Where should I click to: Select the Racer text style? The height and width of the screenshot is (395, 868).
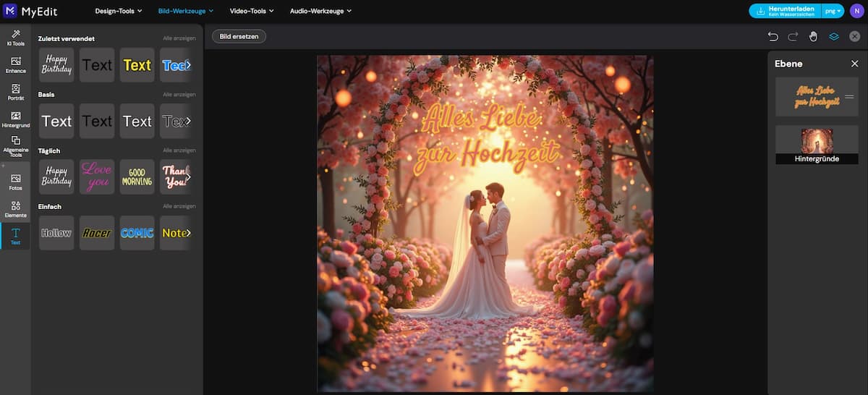pyautogui.click(x=97, y=233)
